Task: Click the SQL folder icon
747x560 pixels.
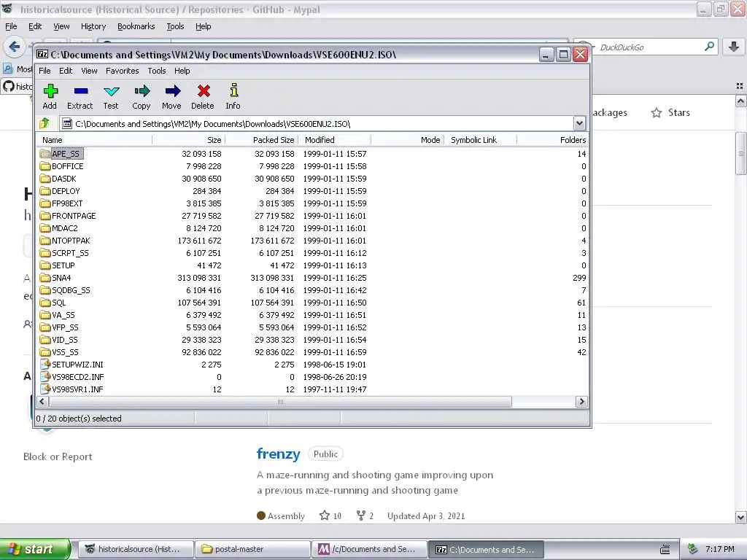Action: pos(45,302)
